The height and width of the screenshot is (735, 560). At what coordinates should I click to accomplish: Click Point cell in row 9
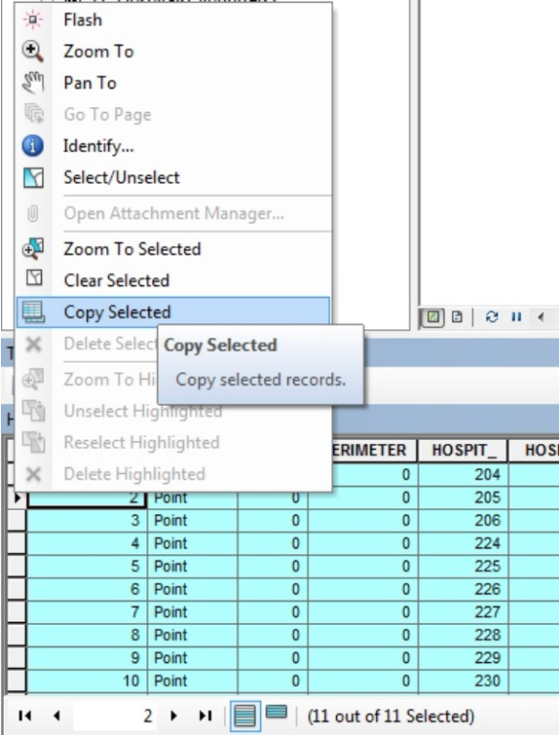192,658
